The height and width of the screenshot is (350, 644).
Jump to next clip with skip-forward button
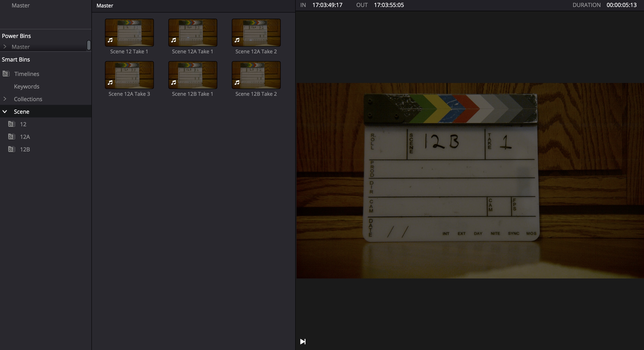(x=303, y=342)
